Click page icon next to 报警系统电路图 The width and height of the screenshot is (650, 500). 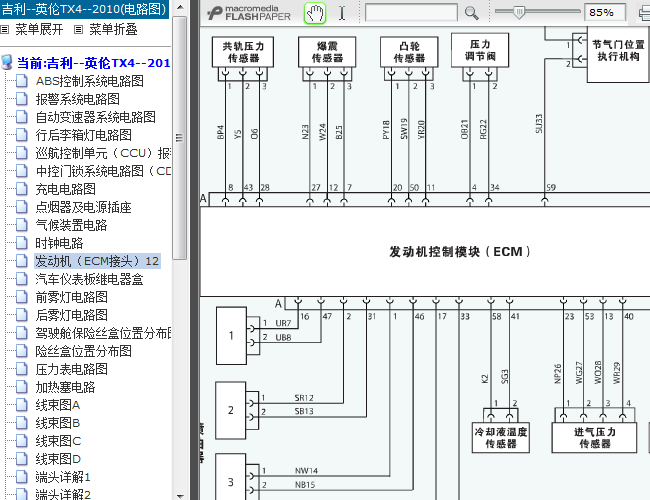click(x=22, y=99)
